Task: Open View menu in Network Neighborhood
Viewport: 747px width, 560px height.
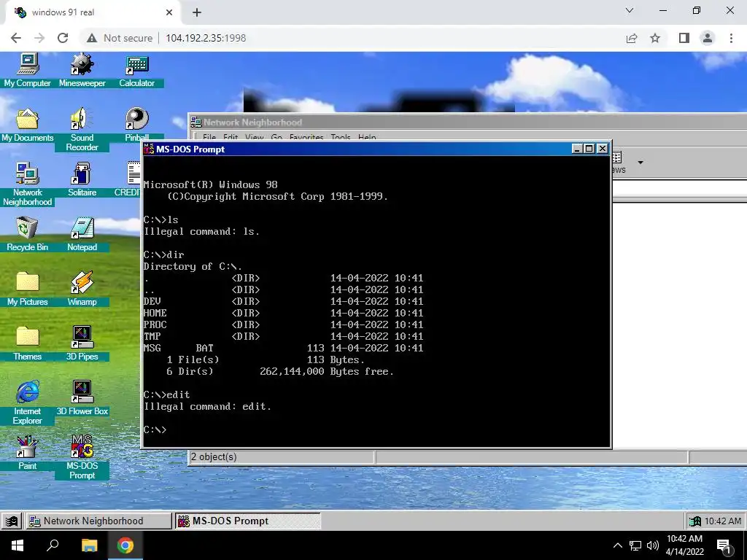Action: 255,137
